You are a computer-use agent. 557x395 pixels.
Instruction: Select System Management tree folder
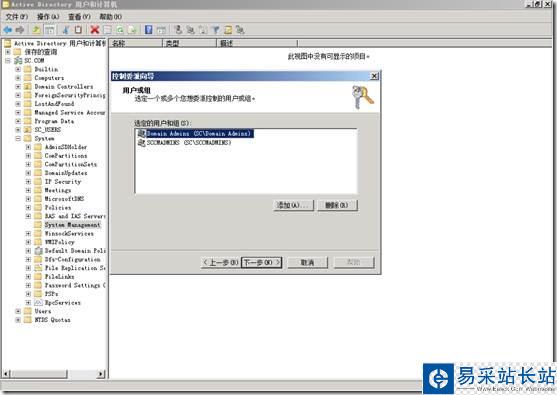click(x=72, y=225)
